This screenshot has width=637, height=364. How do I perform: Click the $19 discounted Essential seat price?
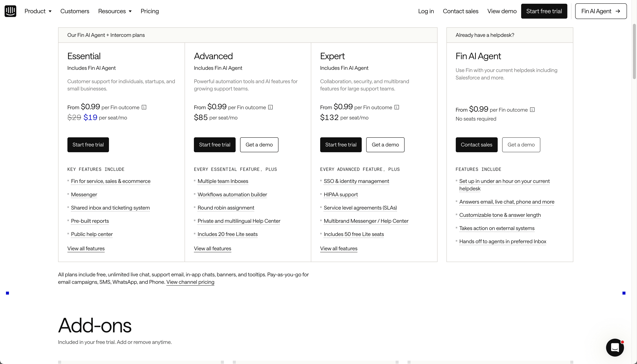pos(90,117)
